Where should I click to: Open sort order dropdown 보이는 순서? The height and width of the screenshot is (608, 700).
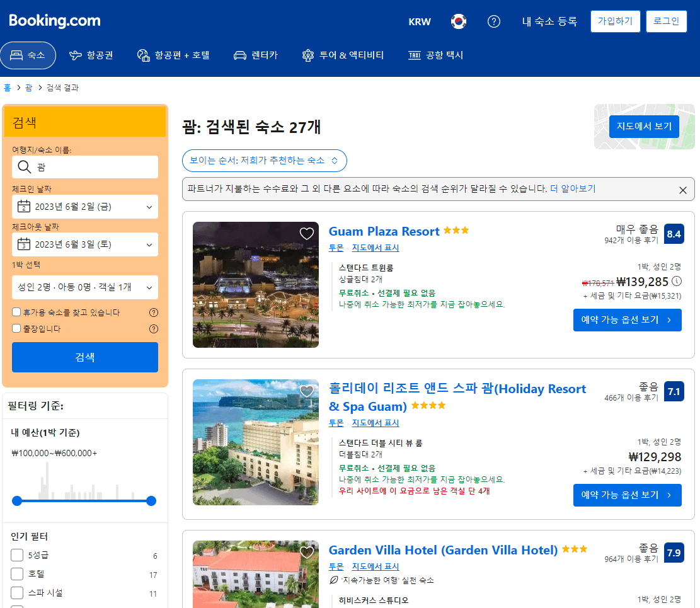pos(264,161)
